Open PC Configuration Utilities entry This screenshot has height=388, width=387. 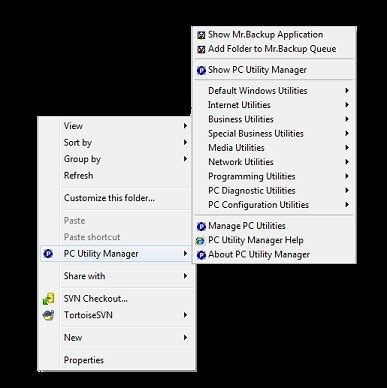click(x=274, y=205)
